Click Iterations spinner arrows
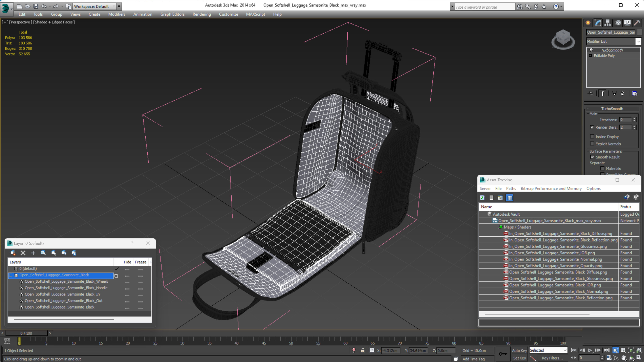644x362 pixels. [634, 120]
